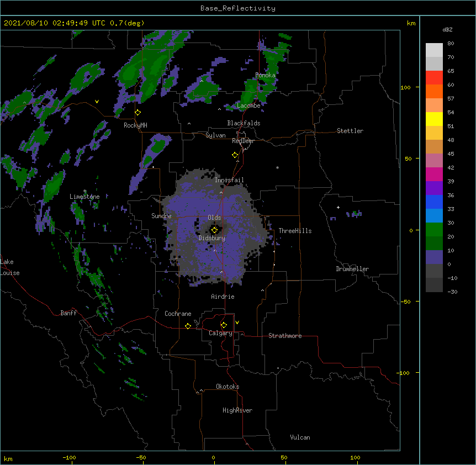Screen dimensions: 476x465
Task: Click the yellow diamond marker below Cochrane
Action: pyautogui.click(x=188, y=326)
